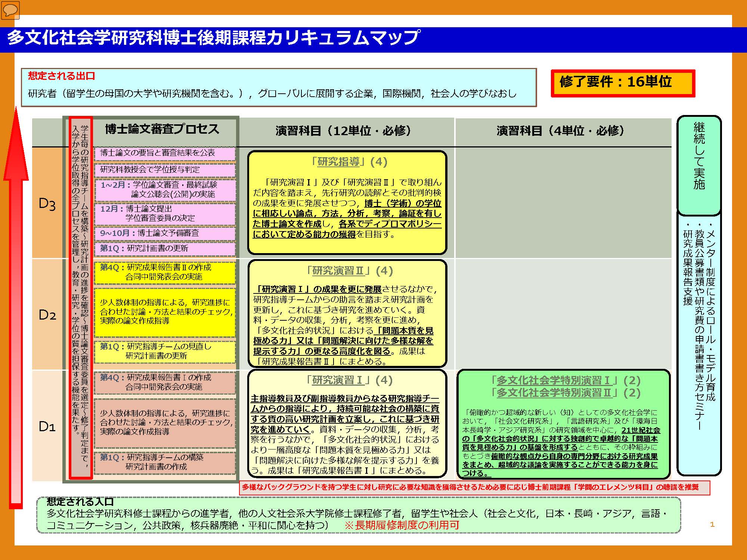Viewport: 747px width, 560px height.
Task: Open the 「研究指導」 underlined link
Action: 338,162
